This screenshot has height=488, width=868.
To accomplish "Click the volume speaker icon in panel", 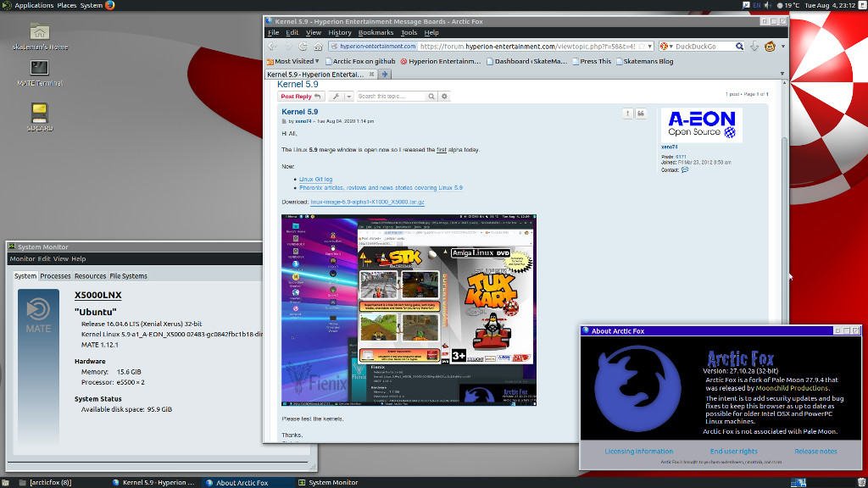I will point(768,5).
